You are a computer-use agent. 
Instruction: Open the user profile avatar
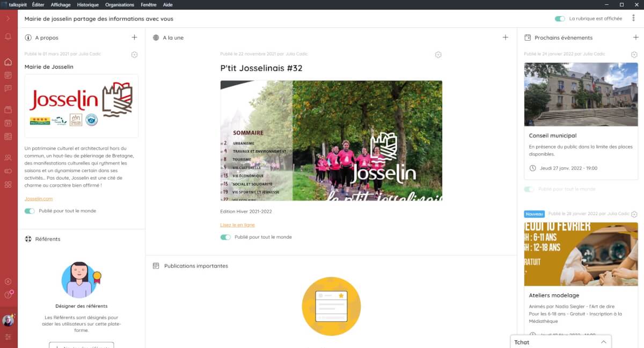pos(8,321)
